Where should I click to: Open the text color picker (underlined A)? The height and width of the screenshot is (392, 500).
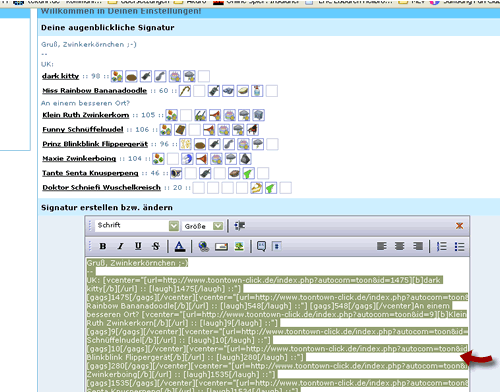(180, 246)
